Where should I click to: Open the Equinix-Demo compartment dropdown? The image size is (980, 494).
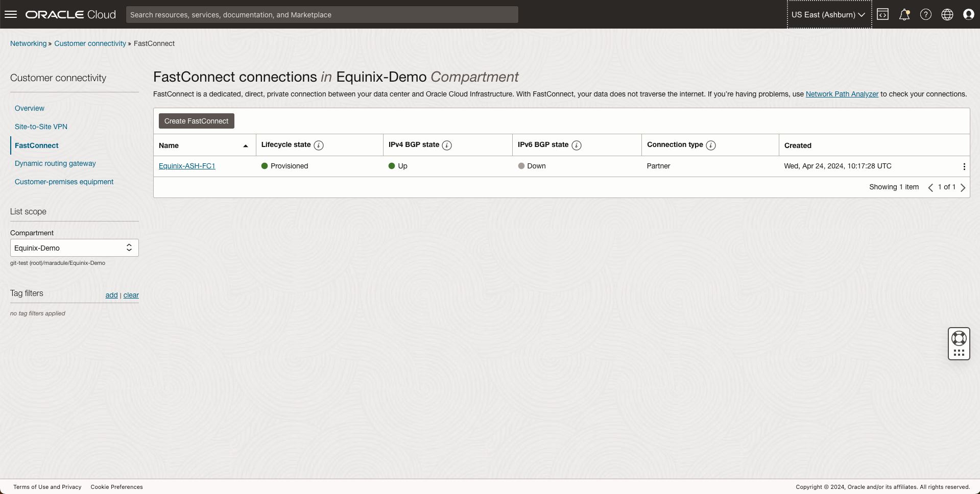click(x=74, y=248)
